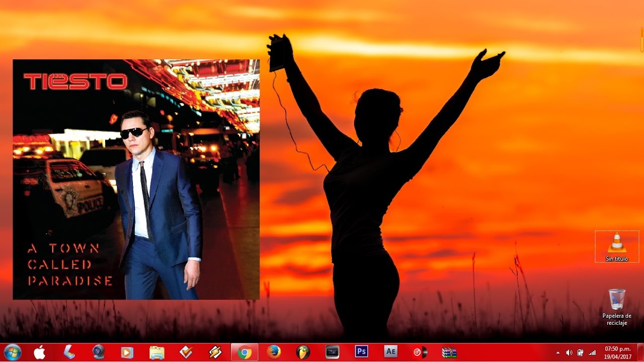This screenshot has width=644, height=362.
Task: Open Windows Explorer folder icon
Action: pyautogui.click(x=157, y=352)
